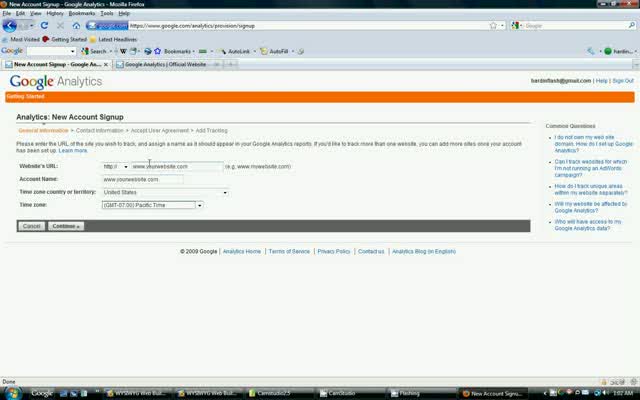Open 'Will my website be affected' question

click(x=591, y=207)
